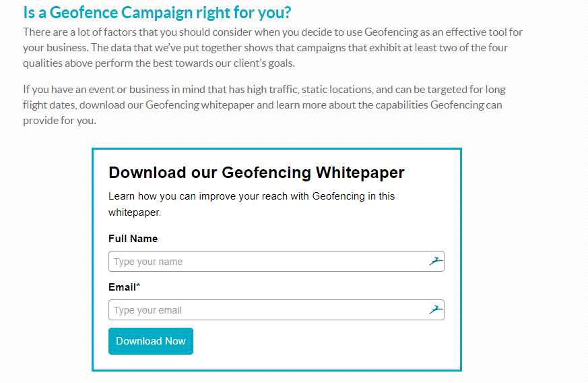Screen dimensions: 588x383
Task: Click the line starting 'qualities above perform the best'
Action: (x=159, y=63)
